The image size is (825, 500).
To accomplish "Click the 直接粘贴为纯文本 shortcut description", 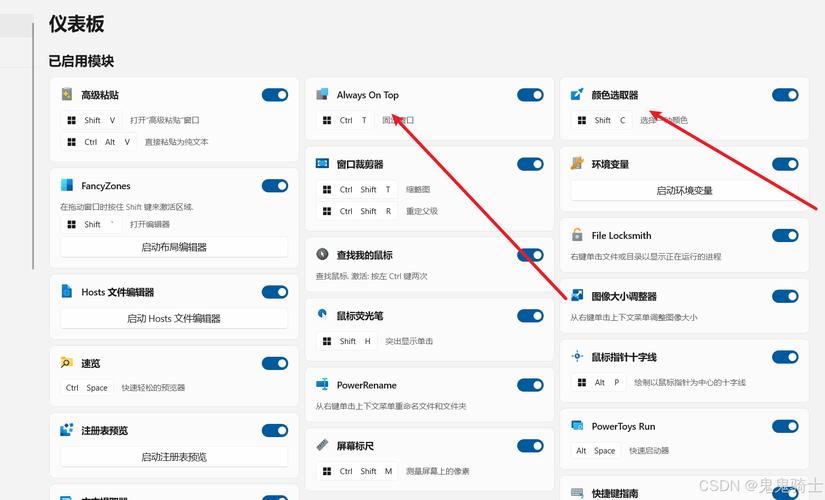I will pyautogui.click(x=176, y=142).
